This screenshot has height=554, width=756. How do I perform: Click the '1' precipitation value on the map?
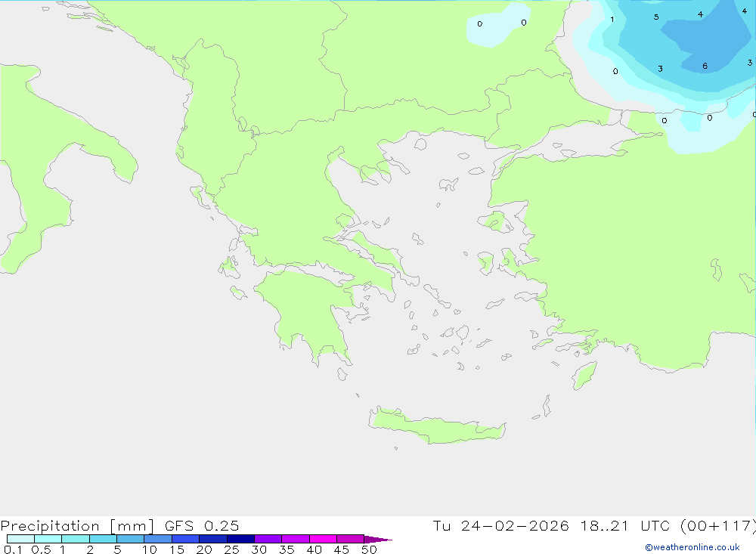[612, 20]
